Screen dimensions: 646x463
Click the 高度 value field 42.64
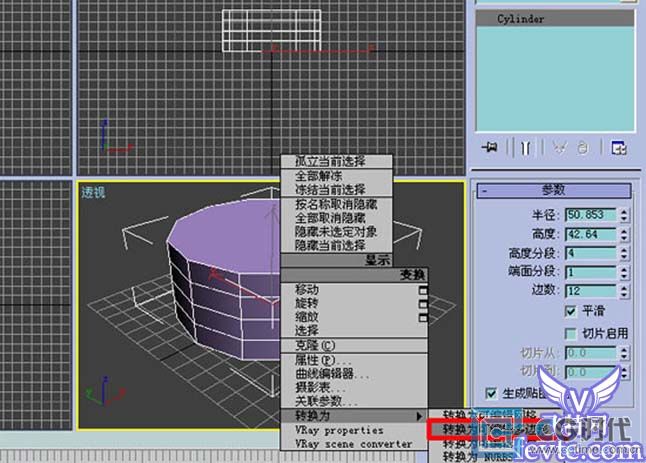590,234
